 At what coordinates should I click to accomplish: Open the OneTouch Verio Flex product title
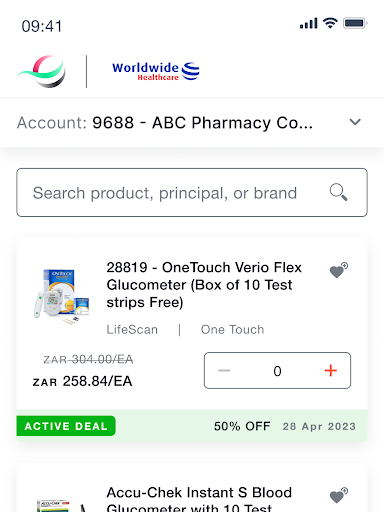point(204,285)
